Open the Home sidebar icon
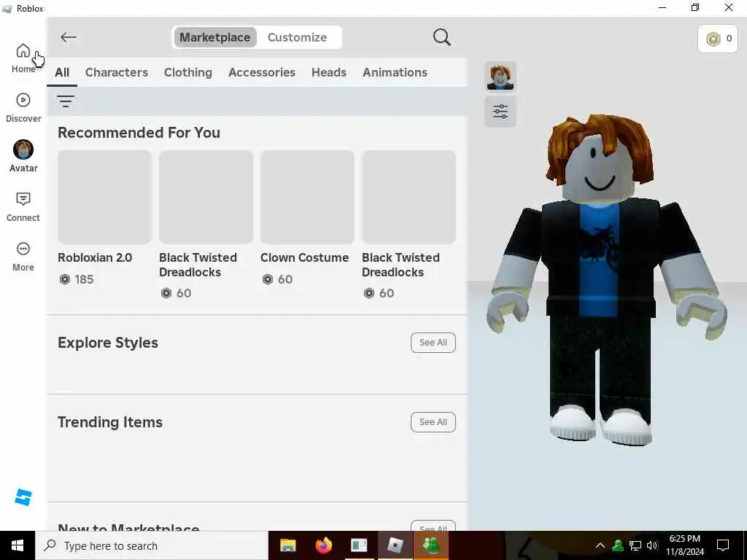Screen dimensions: 747x560 [23, 50]
